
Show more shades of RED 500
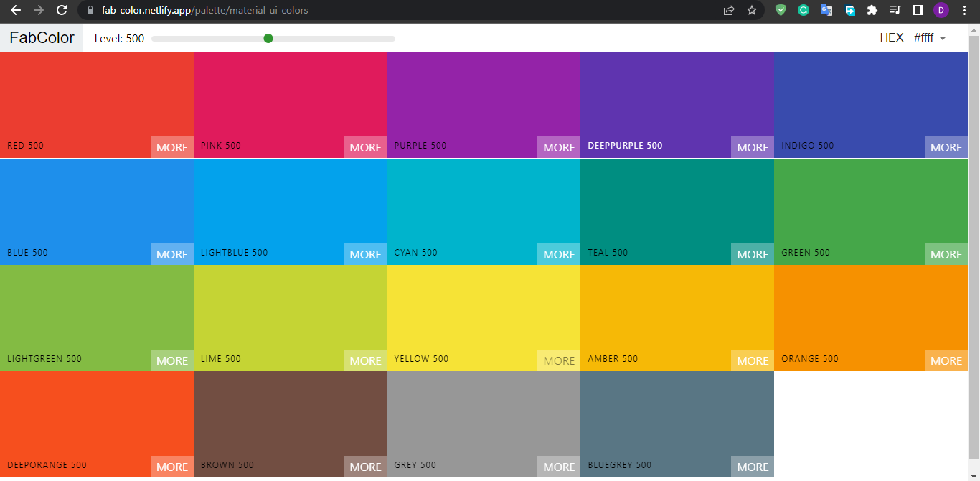171,147
